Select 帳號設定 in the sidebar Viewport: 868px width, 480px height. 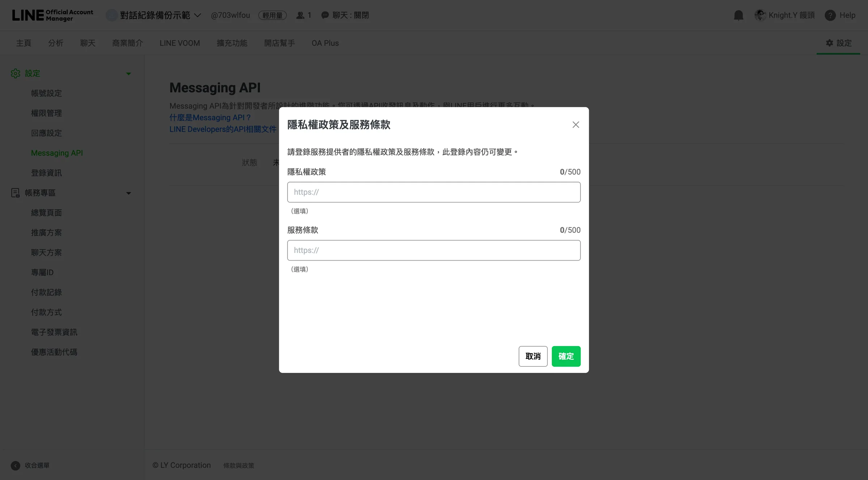click(46, 93)
